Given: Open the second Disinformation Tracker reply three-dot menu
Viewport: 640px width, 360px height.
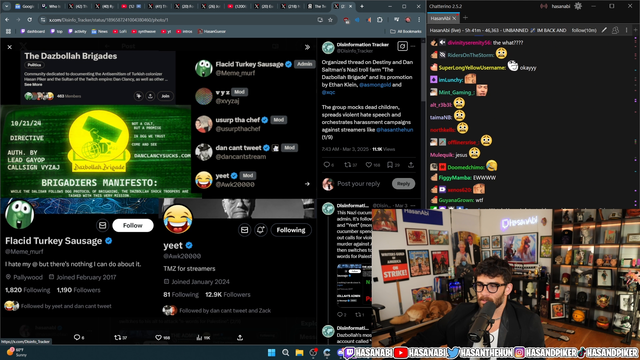Looking at the screenshot, I should coord(413,205).
